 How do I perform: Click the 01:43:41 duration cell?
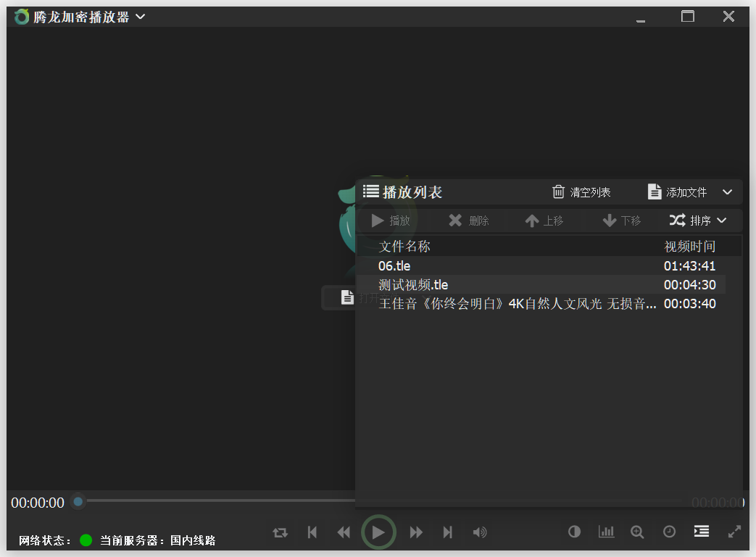coord(689,265)
